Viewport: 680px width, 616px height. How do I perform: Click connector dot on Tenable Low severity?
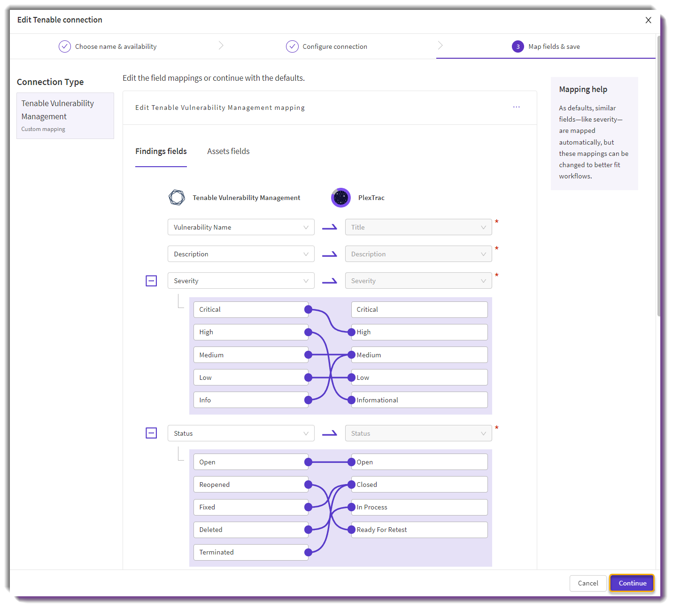pyautogui.click(x=308, y=377)
